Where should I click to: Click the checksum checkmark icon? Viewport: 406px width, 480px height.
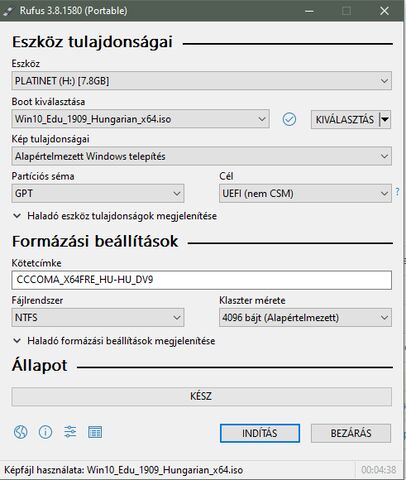click(289, 119)
